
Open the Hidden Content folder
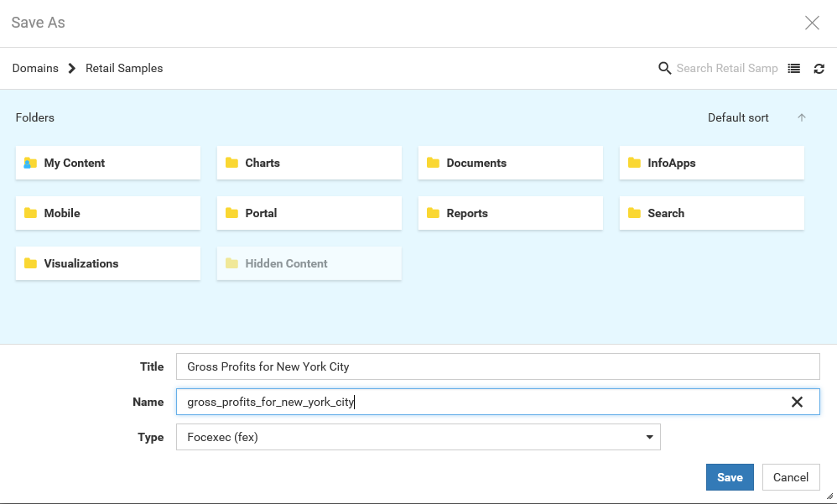coord(309,263)
